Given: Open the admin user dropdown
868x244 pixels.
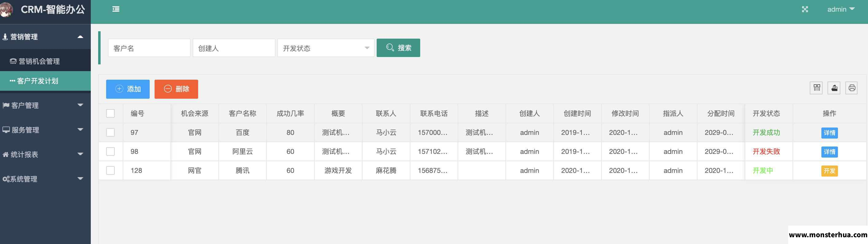Looking at the screenshot, I should (x=841, y=10).
